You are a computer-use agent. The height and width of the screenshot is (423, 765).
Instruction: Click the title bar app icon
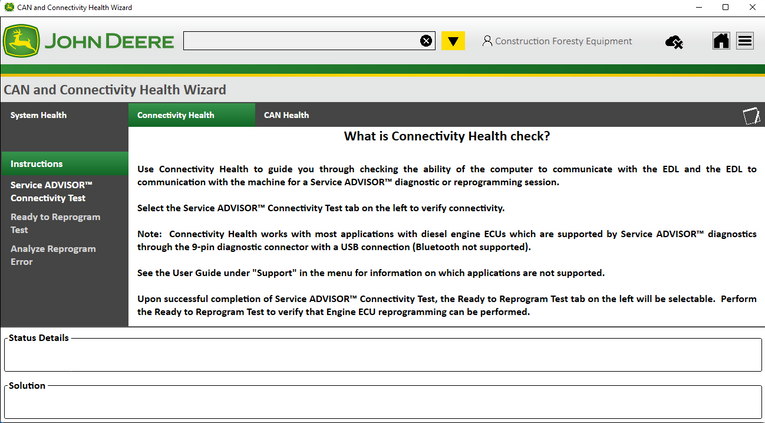pos(9,7)
